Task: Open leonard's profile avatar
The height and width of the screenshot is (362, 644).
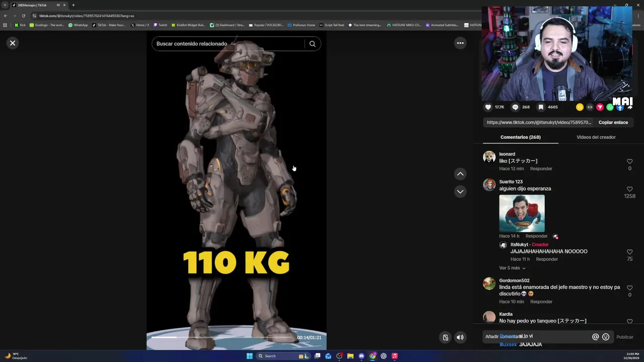Action: (489, 157)
